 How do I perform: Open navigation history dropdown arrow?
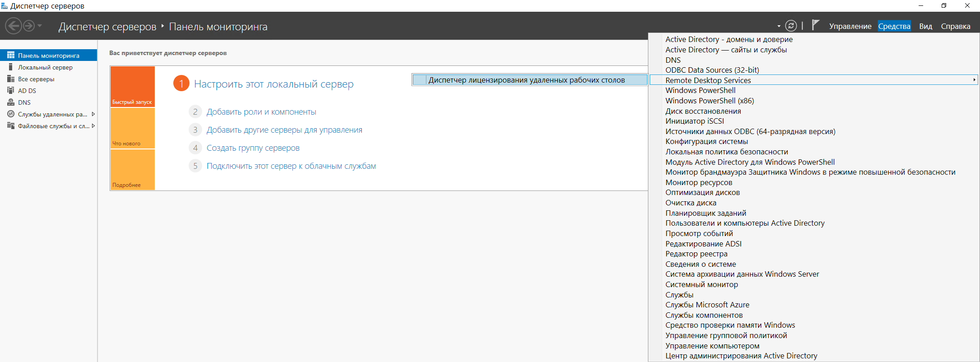point(40,26)
